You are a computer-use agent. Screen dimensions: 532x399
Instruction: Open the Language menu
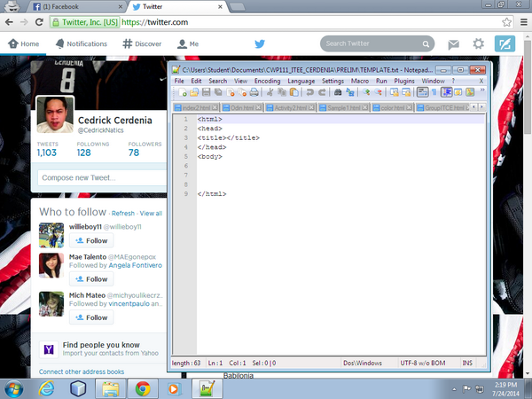pos(301,81)
